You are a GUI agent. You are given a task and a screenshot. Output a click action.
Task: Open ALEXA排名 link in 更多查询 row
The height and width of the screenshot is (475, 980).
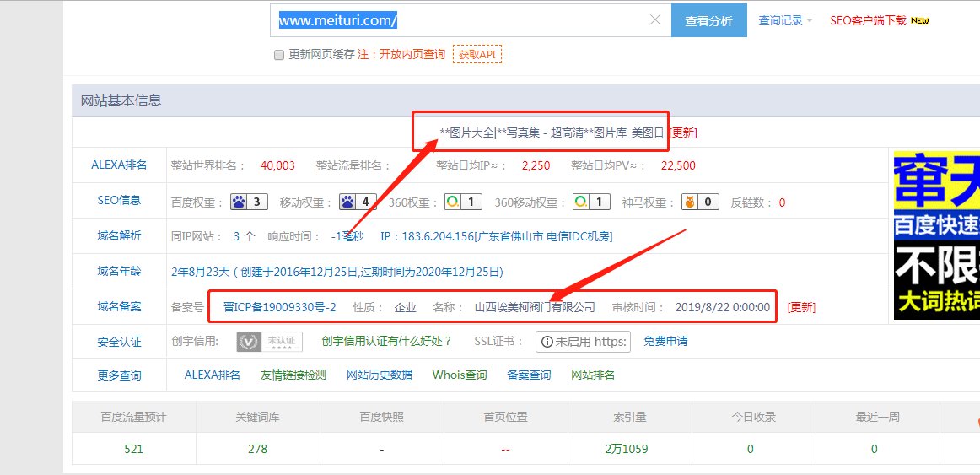click(212, 375)
